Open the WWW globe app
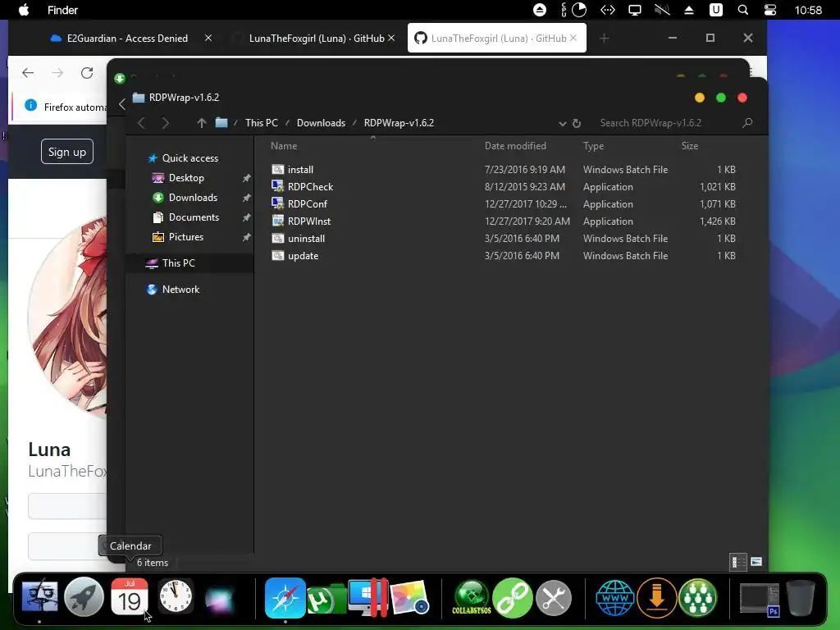The height and width of the screenshot is (630, 840). point(615,597)
